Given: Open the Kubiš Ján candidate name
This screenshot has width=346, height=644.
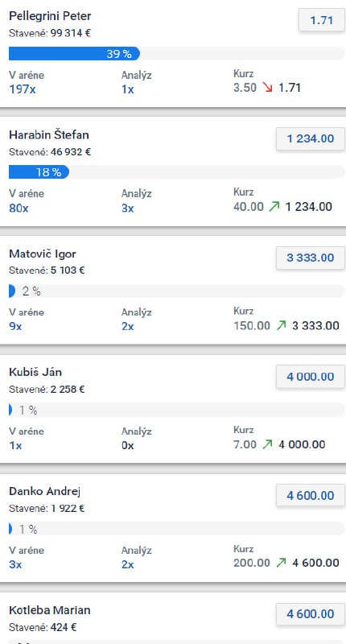Looking at the screenshot, I should [x=35, y=372].
